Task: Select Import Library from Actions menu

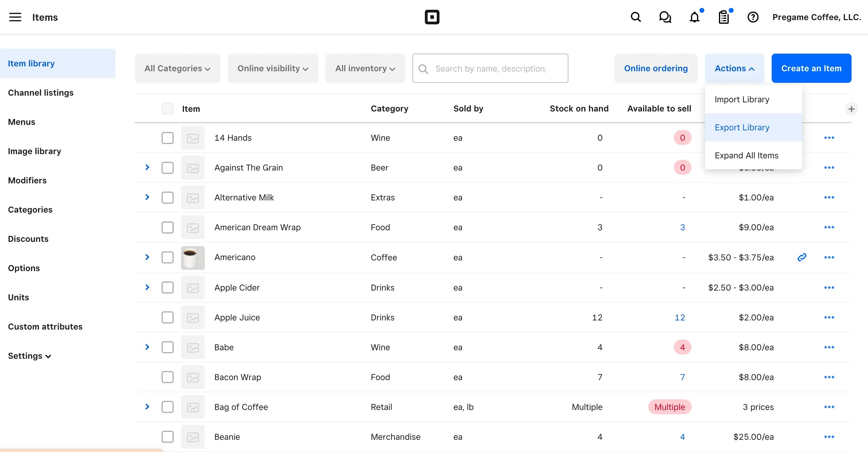Action: coord(753,99)
